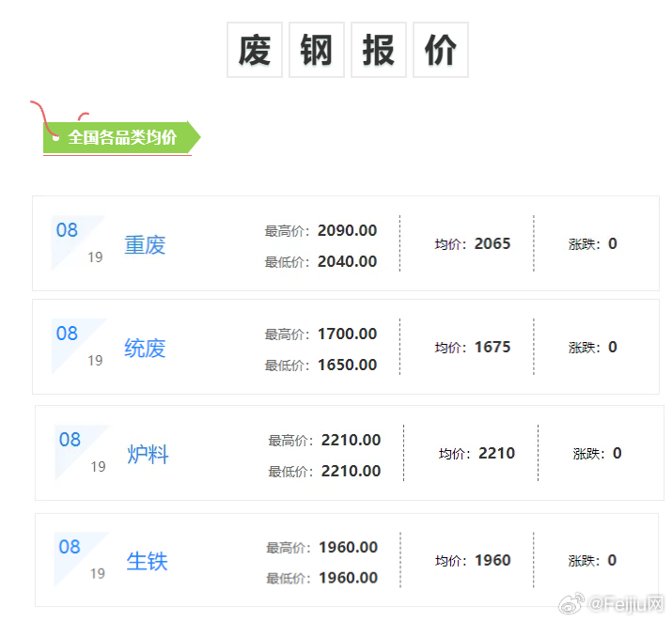The width and height of the screenshot is (672, 622).
Task: Click the 废 title tile
Action: (255, 50)
